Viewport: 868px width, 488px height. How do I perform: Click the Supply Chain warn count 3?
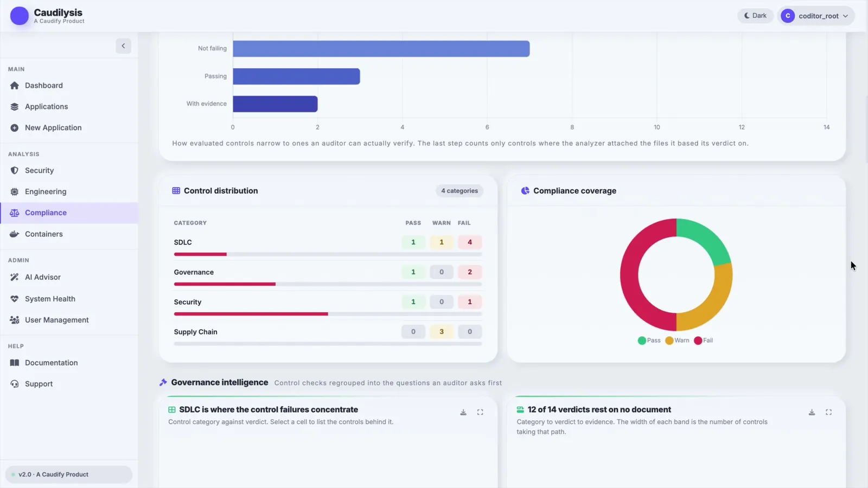click(442, 332)
